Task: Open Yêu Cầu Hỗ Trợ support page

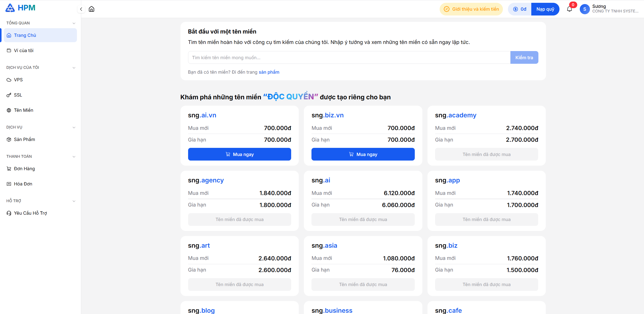Action: click(30, 213)
